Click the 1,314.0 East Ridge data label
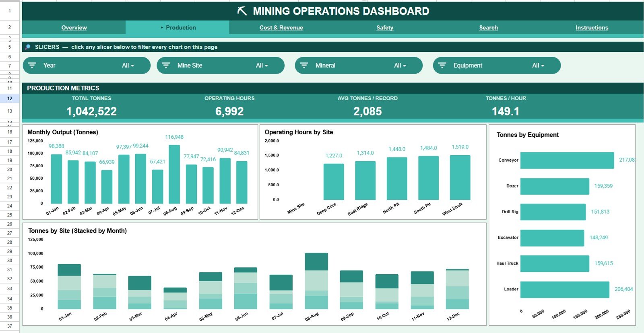Viewport: 644px width, 333px height. (365, 153)
